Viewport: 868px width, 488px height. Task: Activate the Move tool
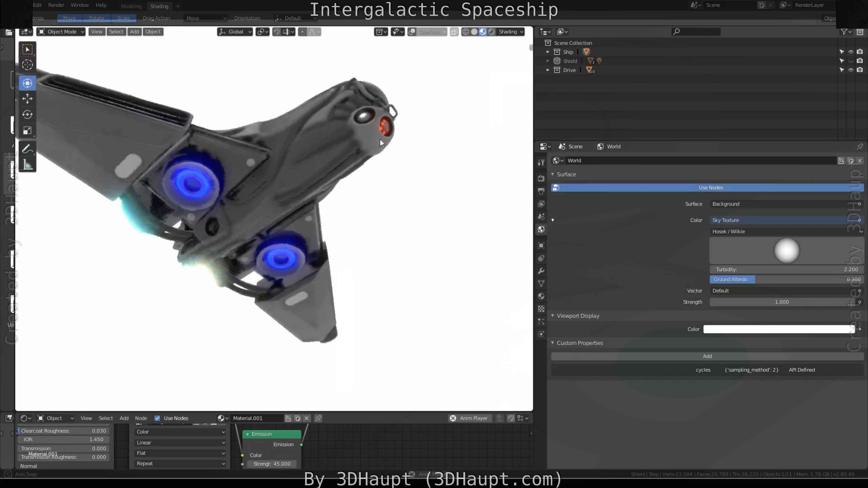pos(27,98)
